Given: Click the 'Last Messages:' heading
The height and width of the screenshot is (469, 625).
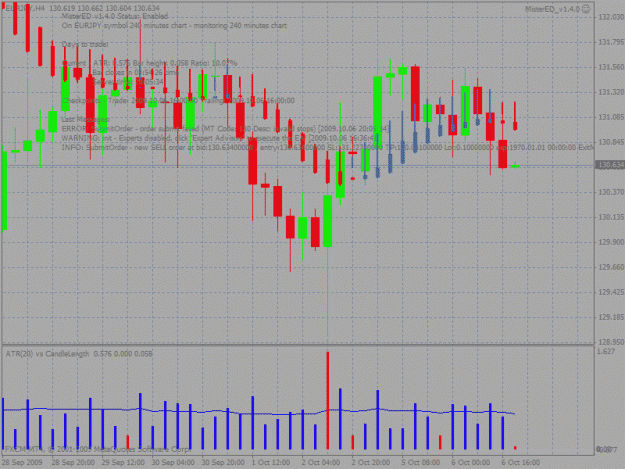Looking at the screenshot, I should pyautogui.click(x=86, y=119).
